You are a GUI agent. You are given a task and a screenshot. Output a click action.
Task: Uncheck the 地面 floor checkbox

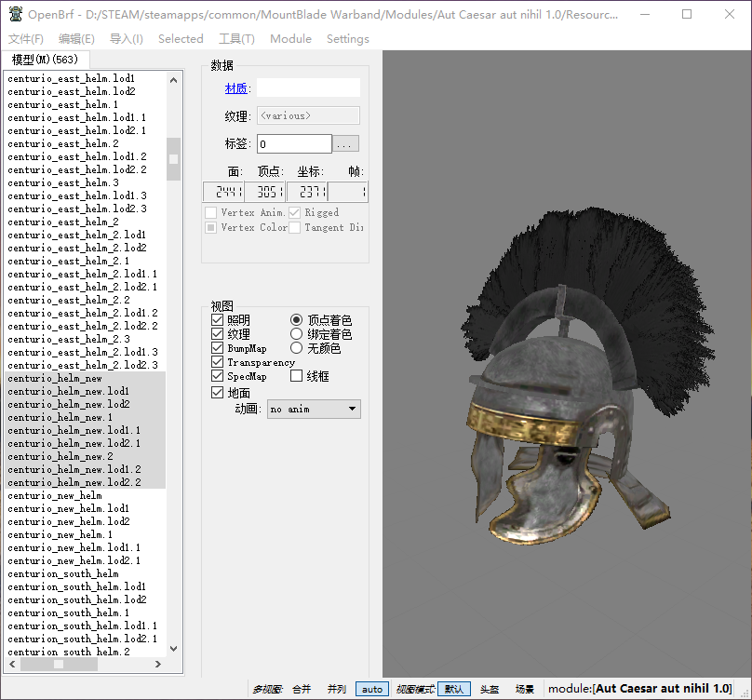[217, 393]
